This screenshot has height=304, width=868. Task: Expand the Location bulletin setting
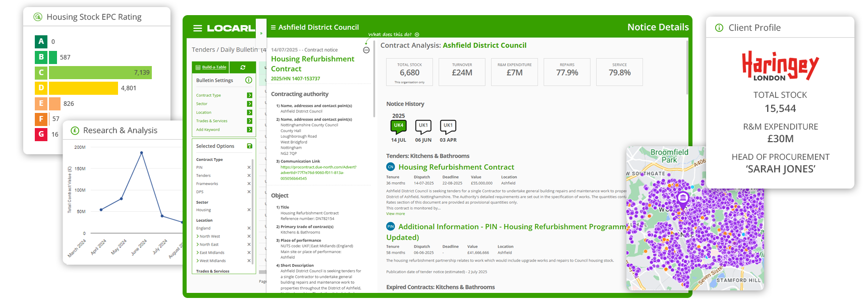250,112
